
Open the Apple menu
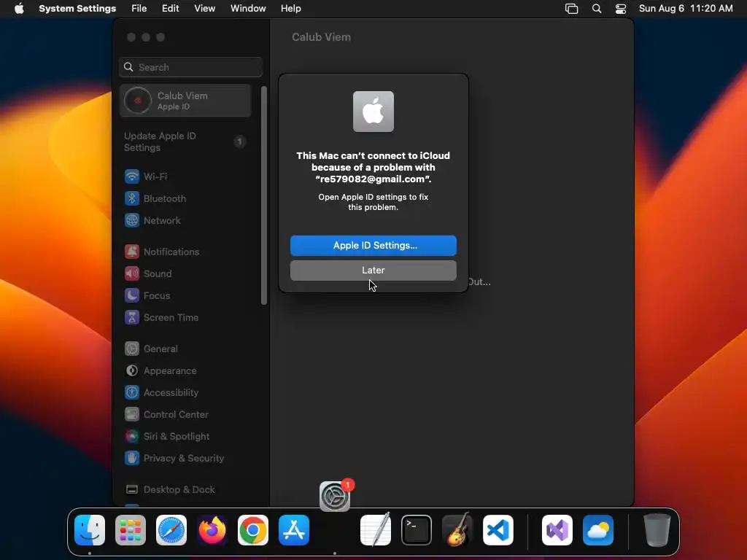pos(19,8)
